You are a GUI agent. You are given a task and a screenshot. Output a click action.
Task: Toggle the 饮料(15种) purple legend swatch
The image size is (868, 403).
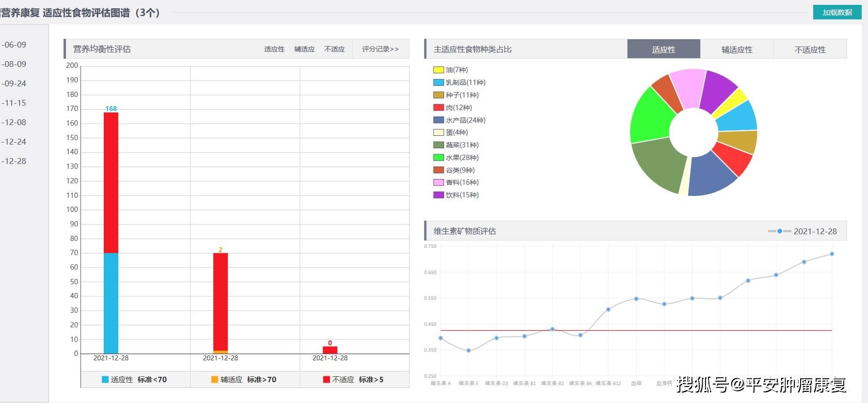pyautogui.click(x=438, y=195)
